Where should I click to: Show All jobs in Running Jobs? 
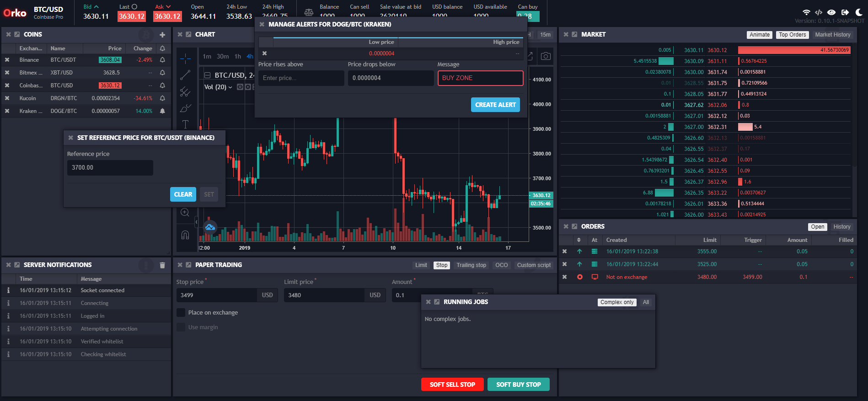tap(646, 302)
